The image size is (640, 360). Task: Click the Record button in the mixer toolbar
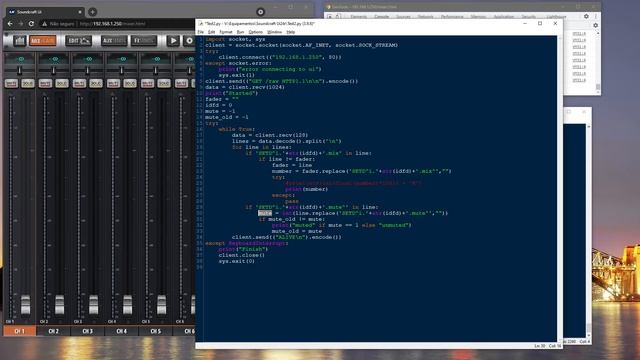(189, 41)
